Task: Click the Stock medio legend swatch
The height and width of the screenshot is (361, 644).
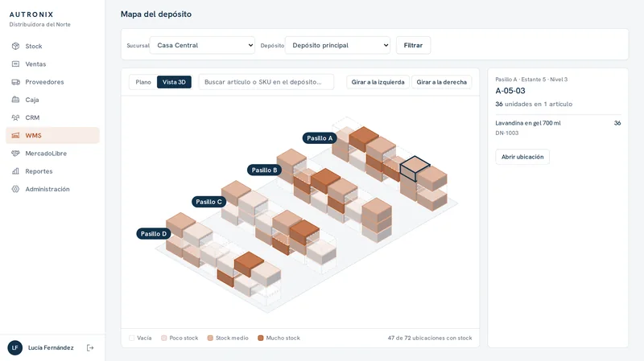Action: coord(210,338)
